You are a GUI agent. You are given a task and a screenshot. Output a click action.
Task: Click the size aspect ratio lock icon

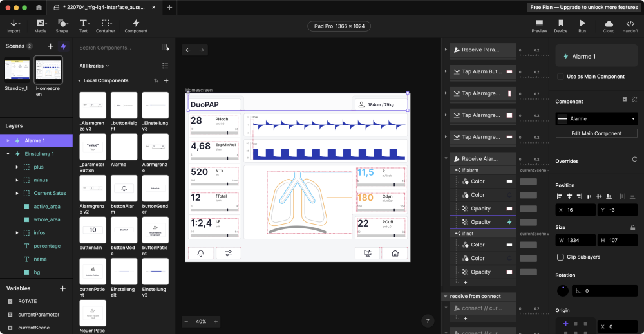coord(633,227)
